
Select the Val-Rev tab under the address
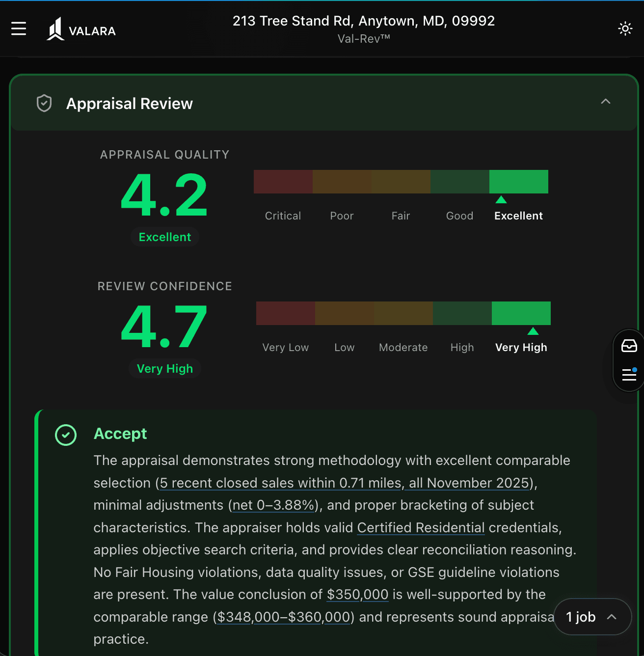coord(363,38)
